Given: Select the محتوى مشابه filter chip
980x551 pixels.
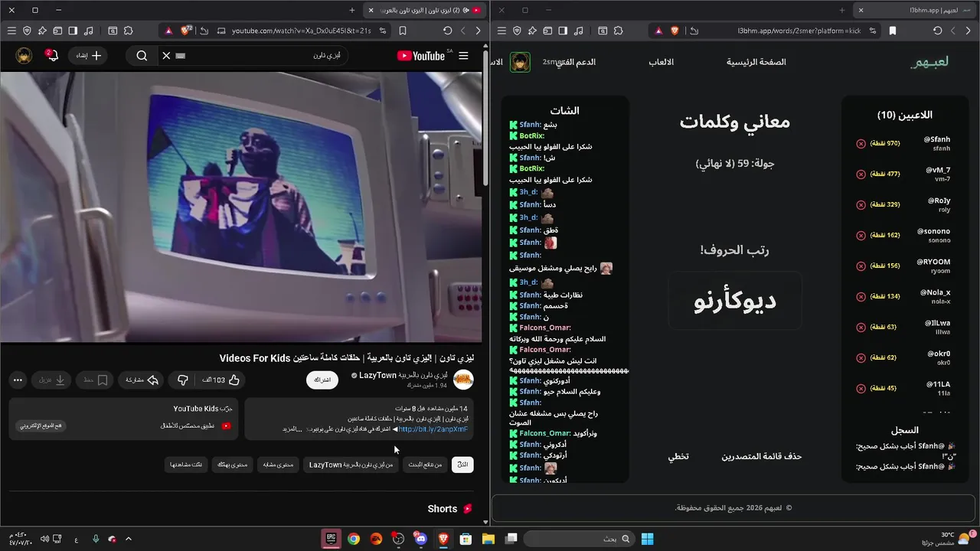Looking at the screenshot, I should click(278, 465).
